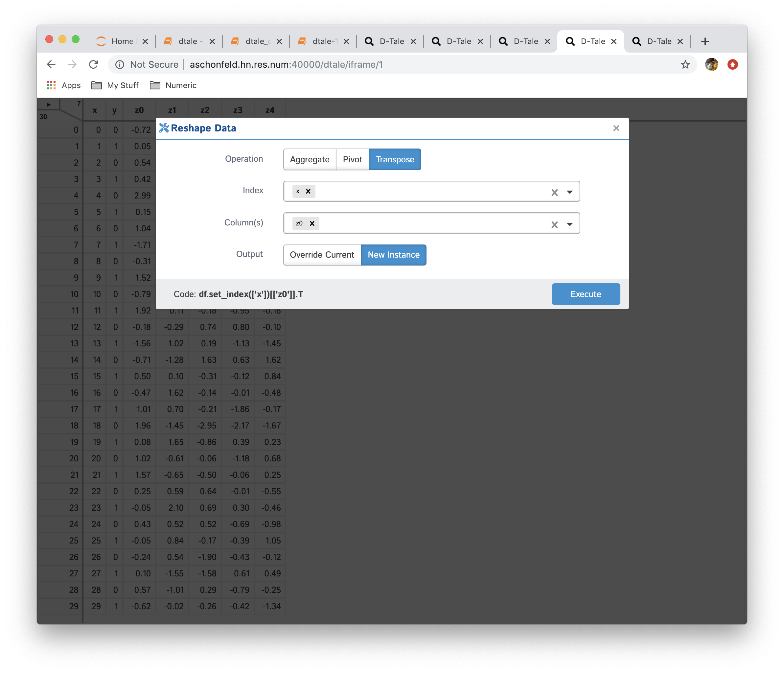The width and height of the screenshot is (784, 673).
Task: Clear all Index selections
Action: tap(554, 192)
